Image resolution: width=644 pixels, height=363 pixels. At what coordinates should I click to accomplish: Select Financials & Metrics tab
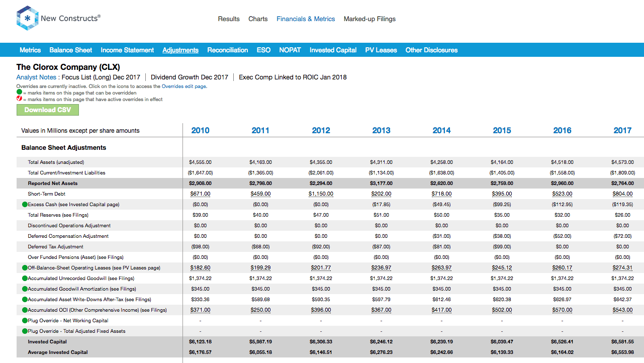pyautogui.click(x=306, y=19)
